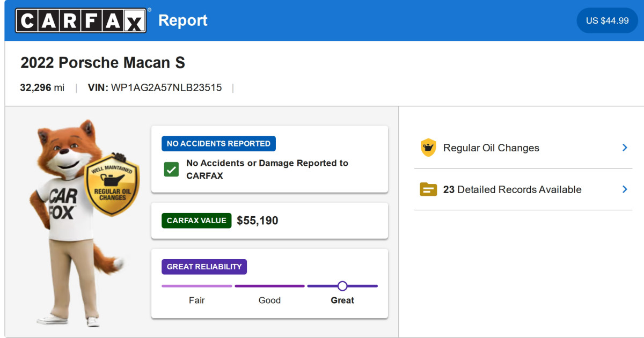Click the green No Accidents checkmark

click(x=171, y=170)
